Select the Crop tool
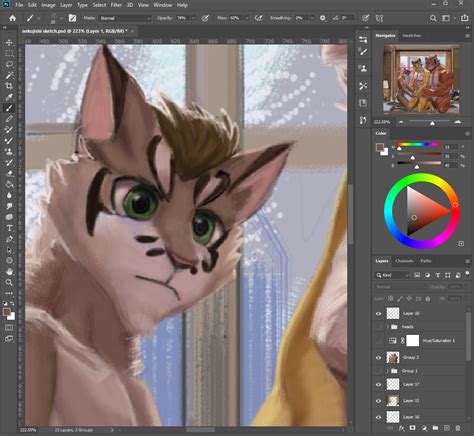The height and width of the screenshot is (436, 474). (x=9, y=86)
